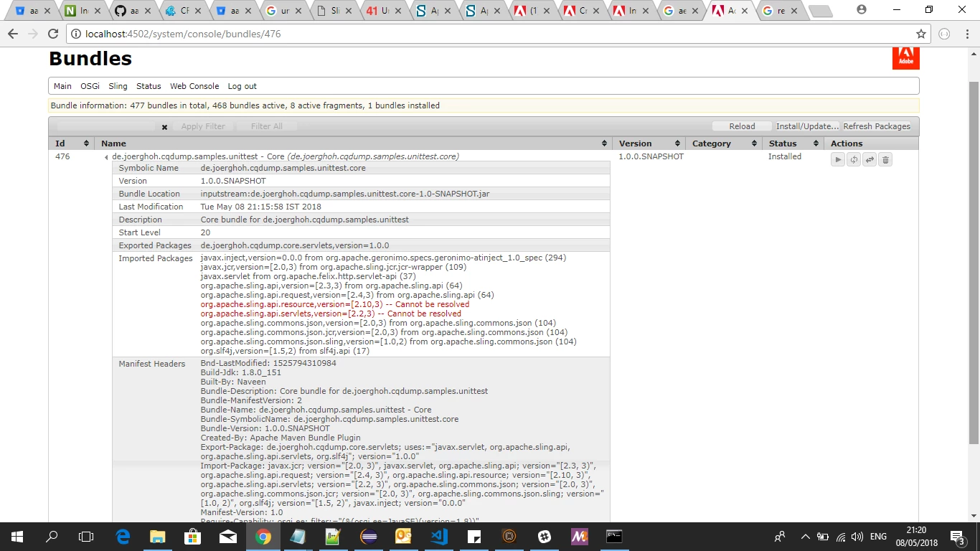Open the Status menu
Viewport: 980px width, 551px height.
(149, 86)
